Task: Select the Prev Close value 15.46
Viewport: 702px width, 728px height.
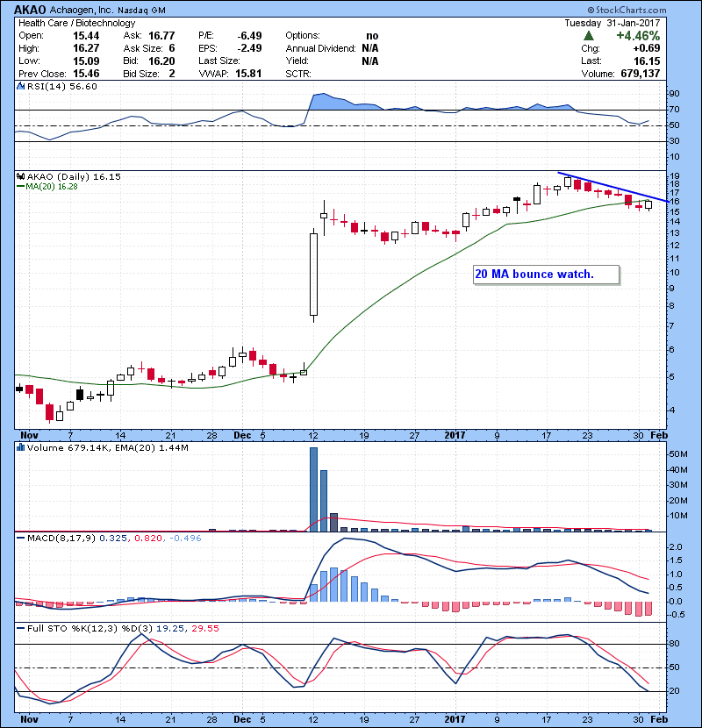Action: coord(86,74)
